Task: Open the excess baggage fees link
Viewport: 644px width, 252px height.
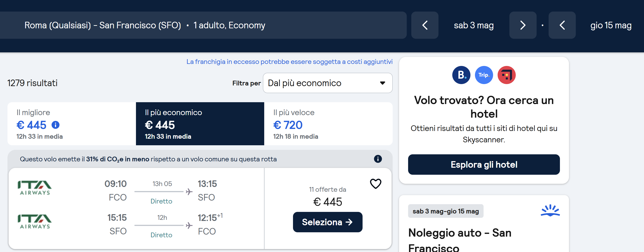Action: (289, 62)
